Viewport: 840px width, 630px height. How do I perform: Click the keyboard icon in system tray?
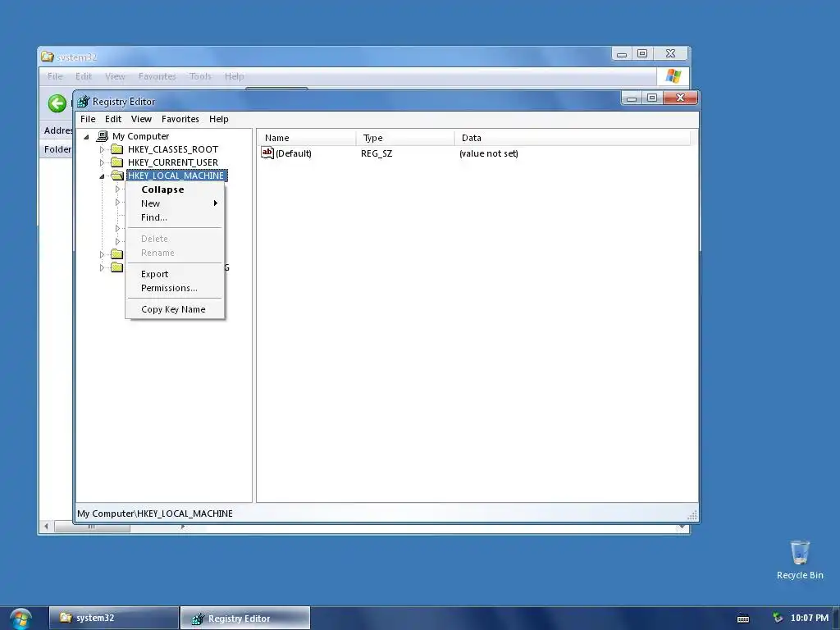pos(743,619)
